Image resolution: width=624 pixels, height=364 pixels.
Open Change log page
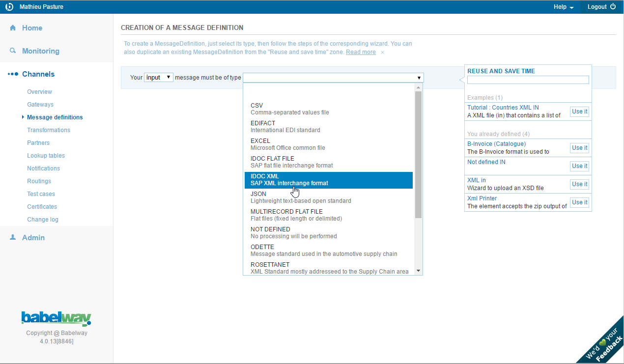pos(42,220)
